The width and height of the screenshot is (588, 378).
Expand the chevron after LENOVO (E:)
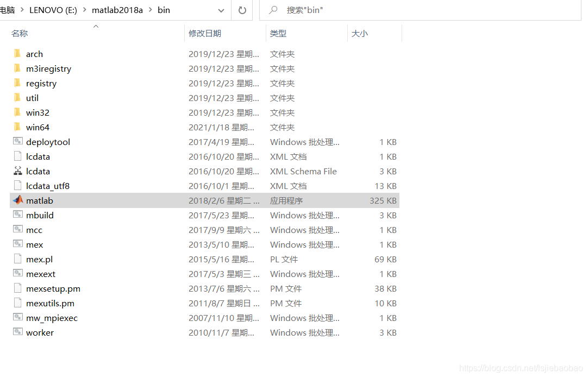point(84,10)
